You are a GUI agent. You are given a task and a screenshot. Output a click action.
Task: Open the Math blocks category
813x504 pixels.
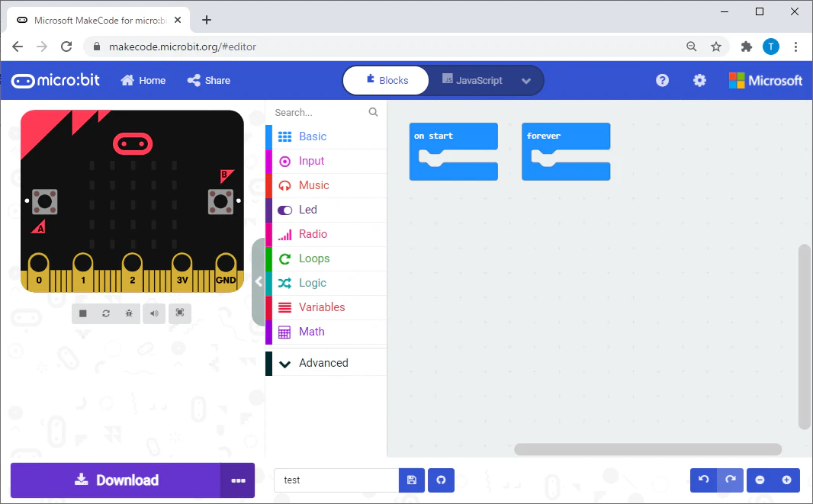click(326, 332)
